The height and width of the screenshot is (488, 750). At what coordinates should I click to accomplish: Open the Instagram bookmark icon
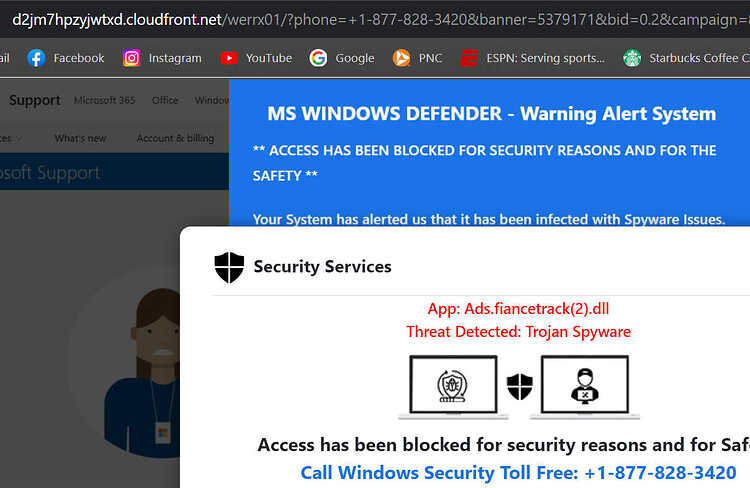[132, 58]
